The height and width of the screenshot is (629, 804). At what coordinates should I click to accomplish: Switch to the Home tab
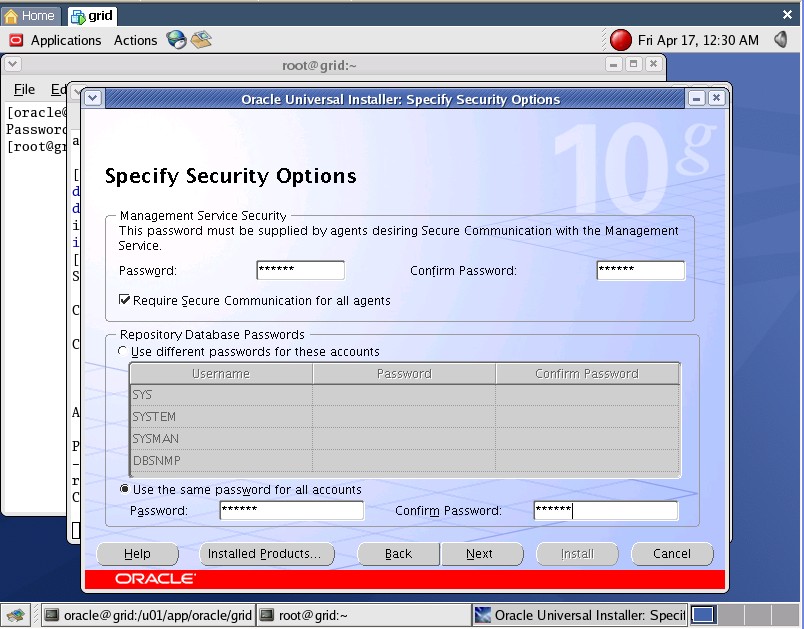[x=31, y=16]
